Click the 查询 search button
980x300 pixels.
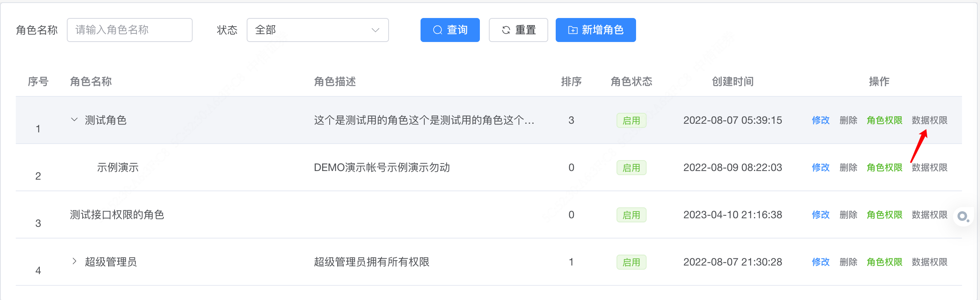pos(450,30)
